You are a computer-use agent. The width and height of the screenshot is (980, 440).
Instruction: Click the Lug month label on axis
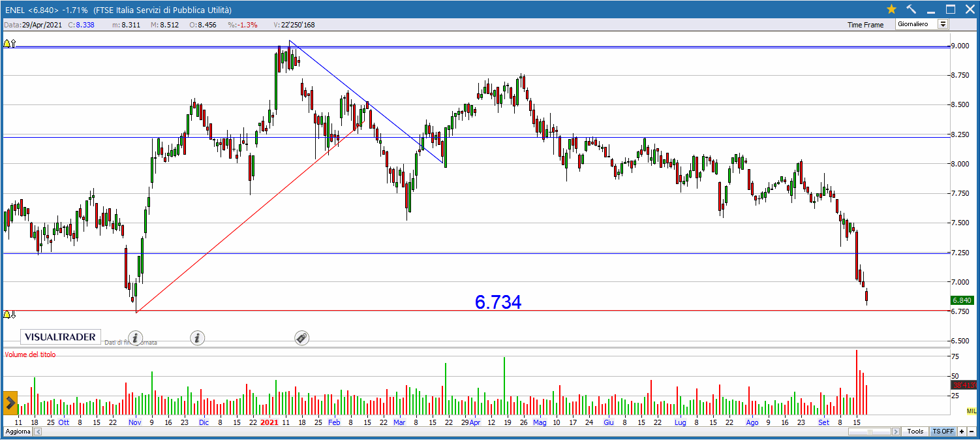pos(681,422)
